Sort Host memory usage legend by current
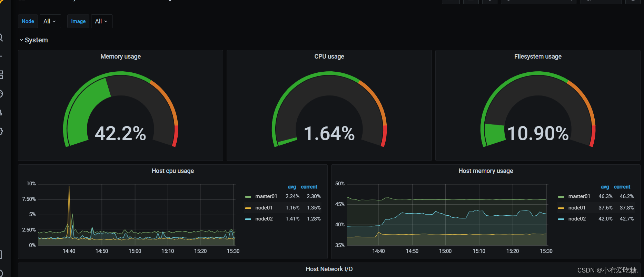Viewport: 644px width, 277px height. [622, 187]
